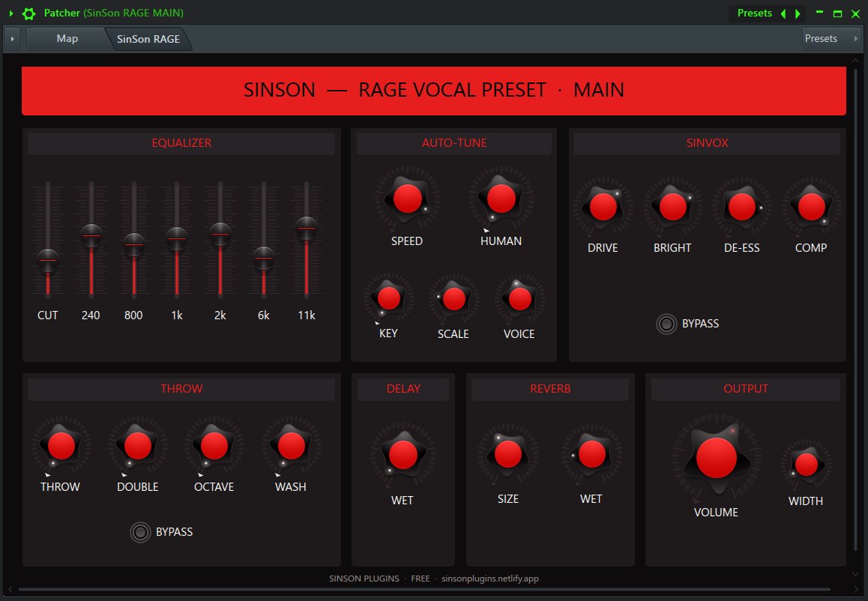Click the THROW section header

[181, 388]
